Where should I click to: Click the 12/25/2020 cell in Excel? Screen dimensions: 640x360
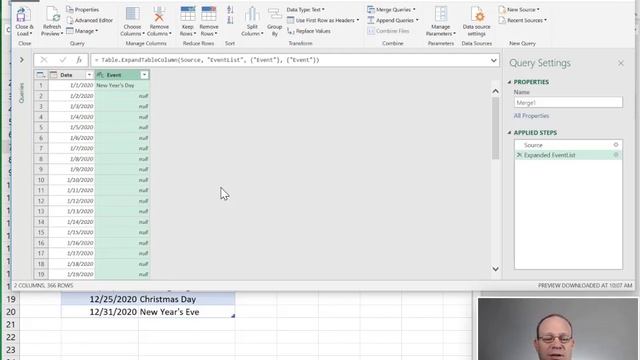[100, 299]
